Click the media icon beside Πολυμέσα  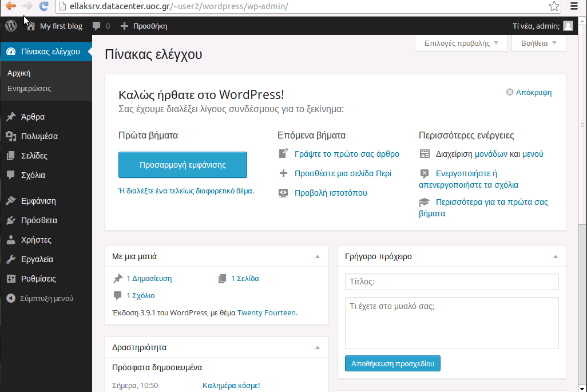point(11,136)
